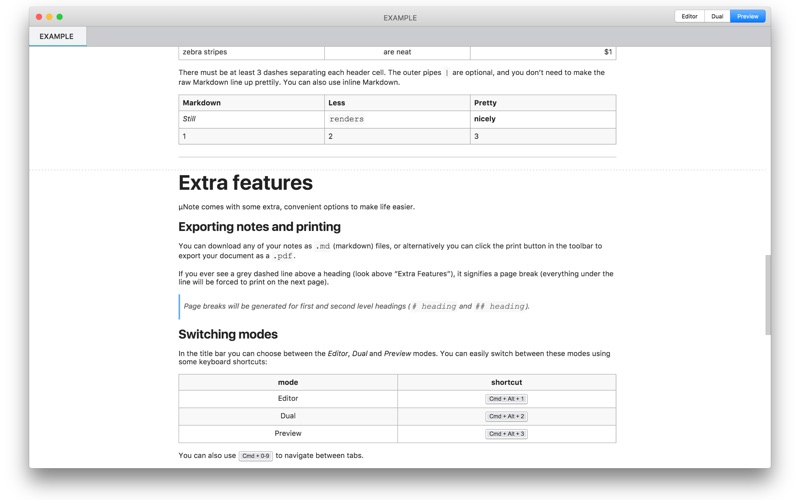Switch to Dual mode
This screenshot has height=500, width=800.
click(717, 16)
